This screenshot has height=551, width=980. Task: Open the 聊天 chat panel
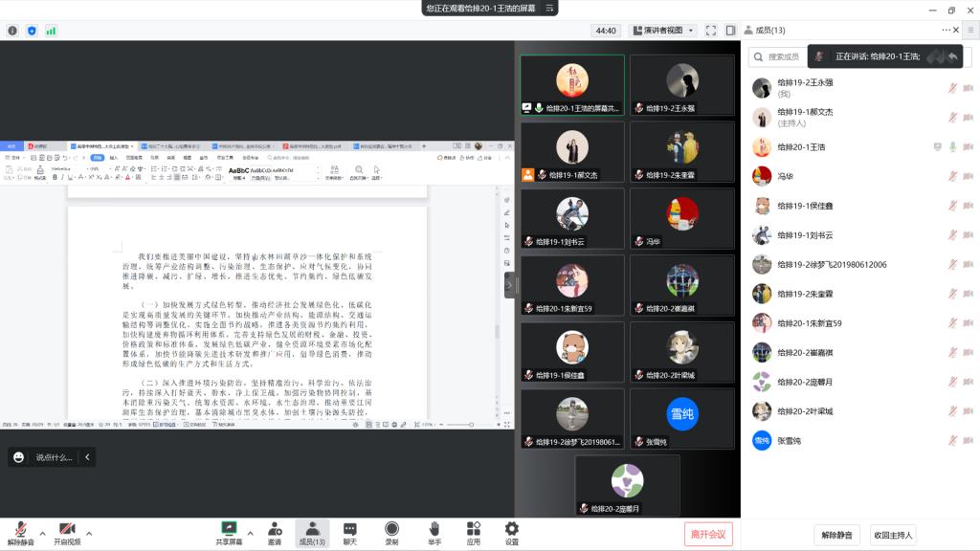pyautogui.click(x=350, y=529)
